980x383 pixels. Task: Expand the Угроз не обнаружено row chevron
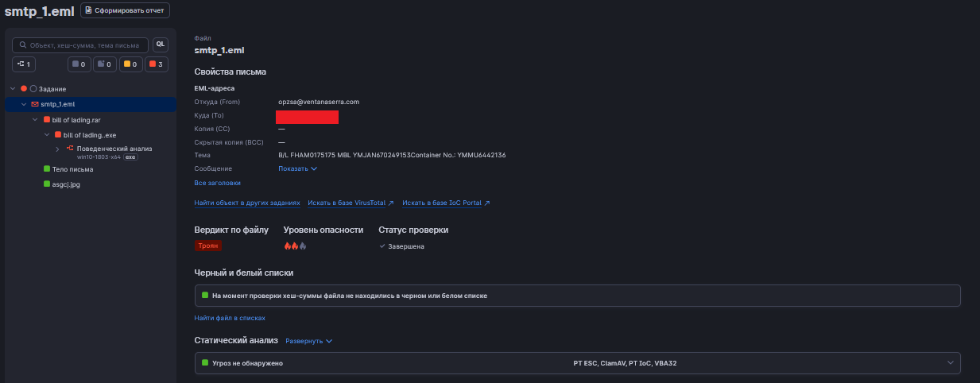951,363
